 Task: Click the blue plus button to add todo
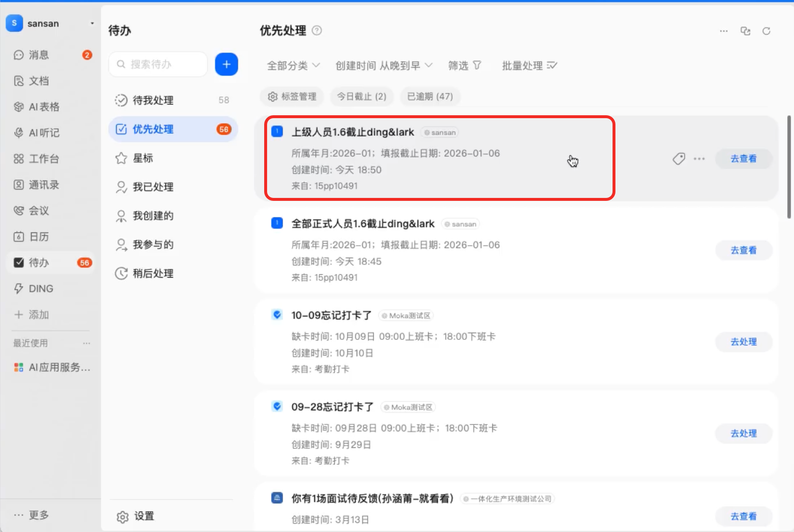[x=226, y=64]
